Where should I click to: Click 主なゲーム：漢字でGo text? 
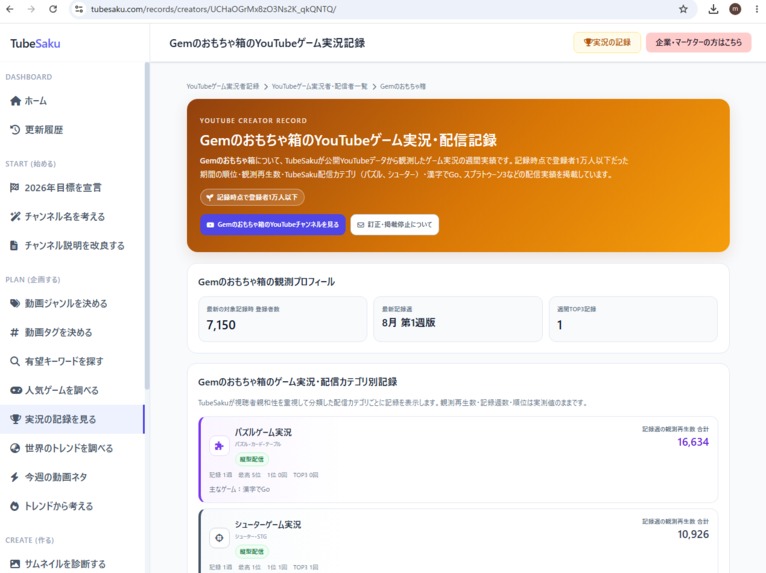pyautogui.click(x=239, y=489)
